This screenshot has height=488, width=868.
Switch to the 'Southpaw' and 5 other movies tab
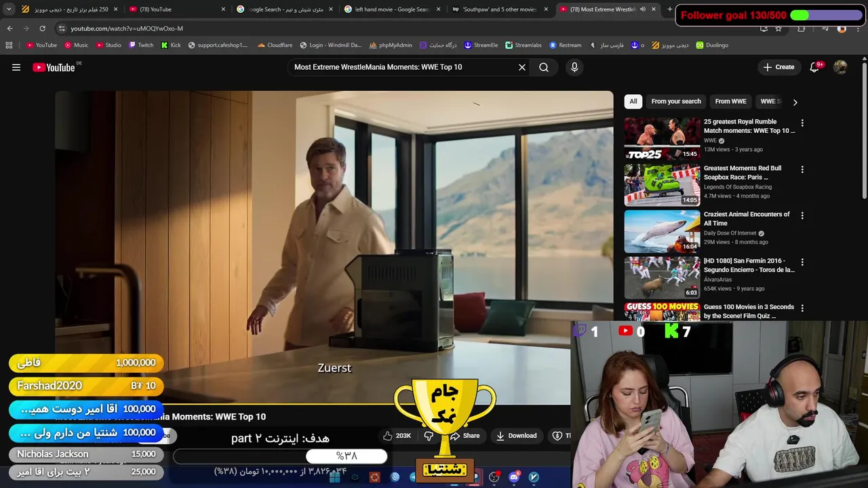click(x=500, y=9)
